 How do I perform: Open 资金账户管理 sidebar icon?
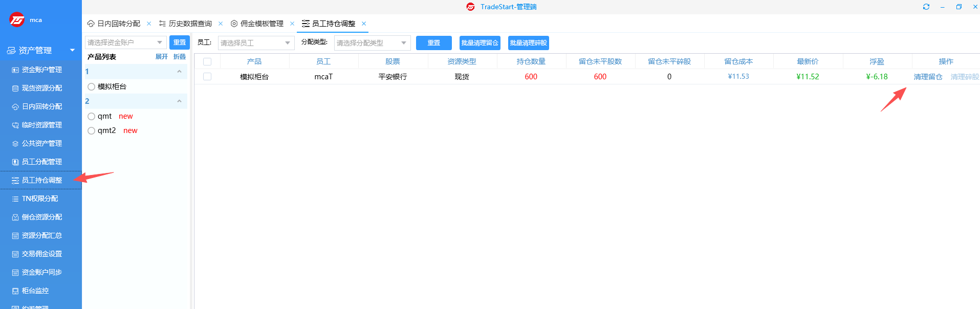point(15,70)
